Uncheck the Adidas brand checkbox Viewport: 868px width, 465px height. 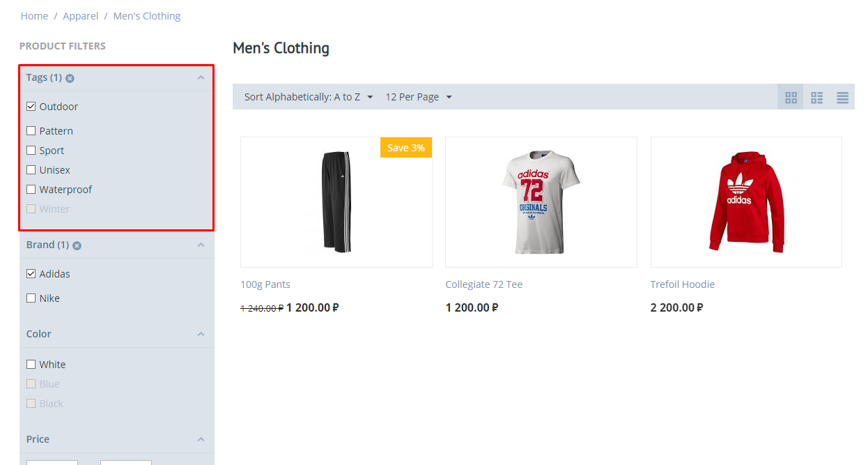tap(31, 274)
